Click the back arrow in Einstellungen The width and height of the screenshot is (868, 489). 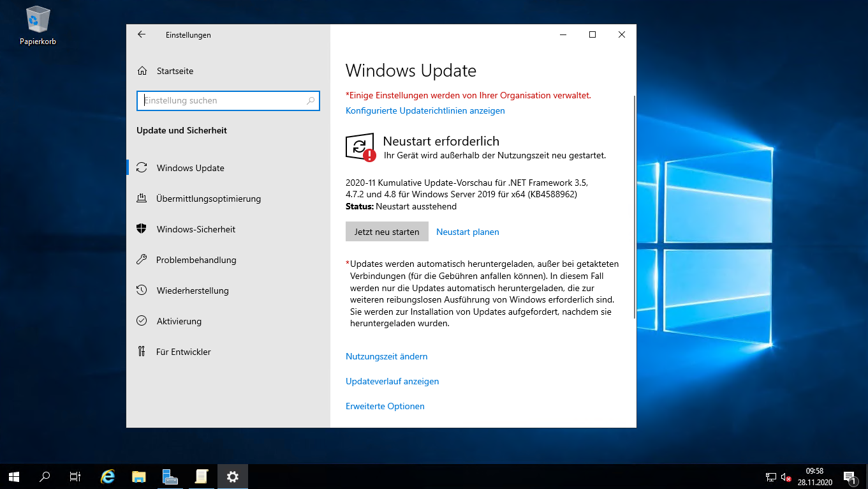tap(142, 34)
